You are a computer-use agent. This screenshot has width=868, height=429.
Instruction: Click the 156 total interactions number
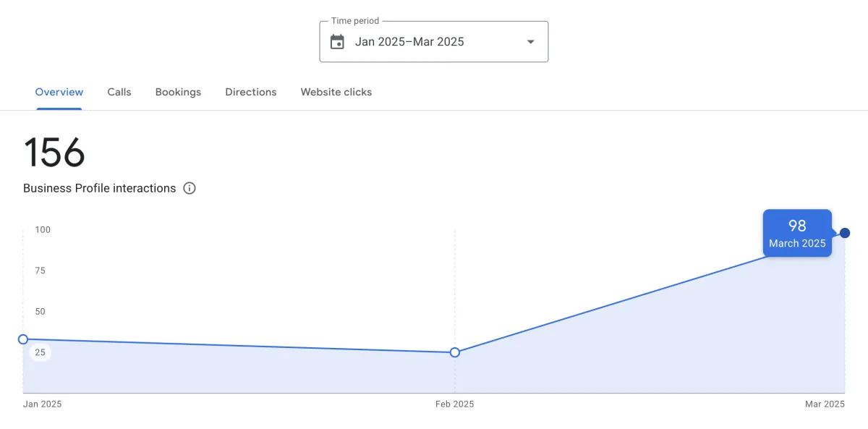(54, 153)
